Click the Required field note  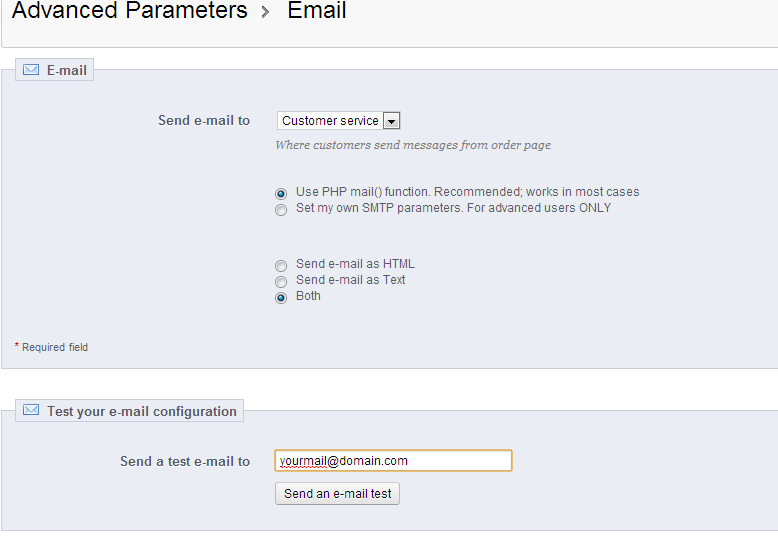(x=54, y=347)
